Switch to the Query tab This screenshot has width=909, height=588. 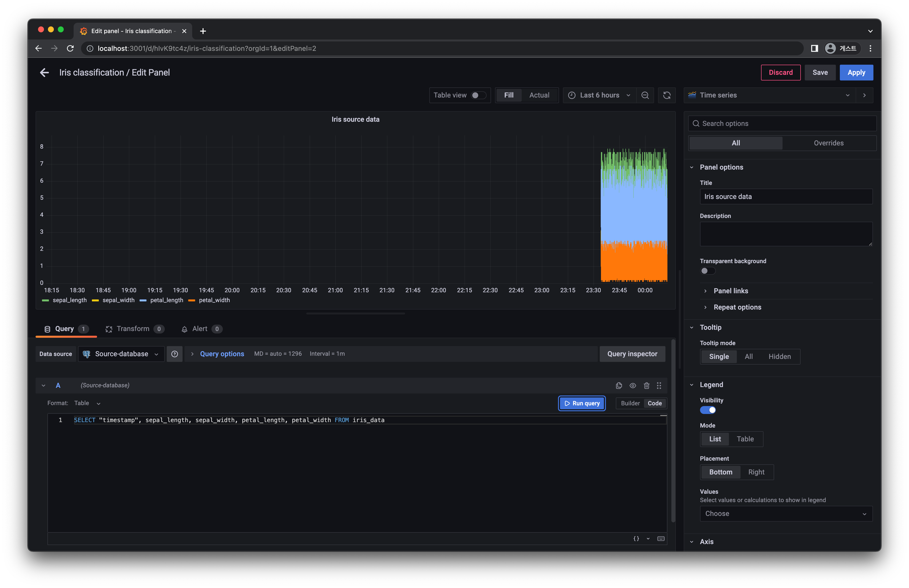[66, 329]
